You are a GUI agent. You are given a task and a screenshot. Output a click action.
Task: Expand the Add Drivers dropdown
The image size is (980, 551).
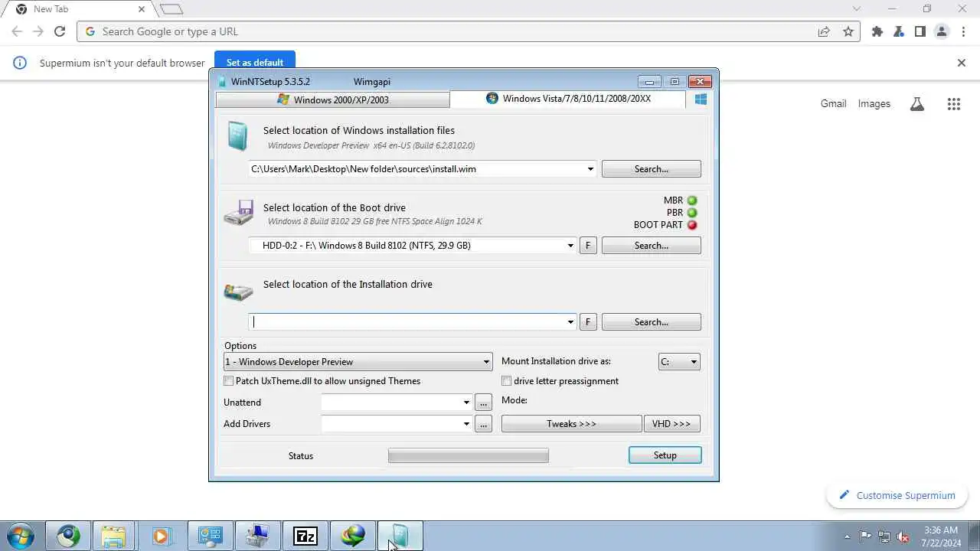[466, 424]
